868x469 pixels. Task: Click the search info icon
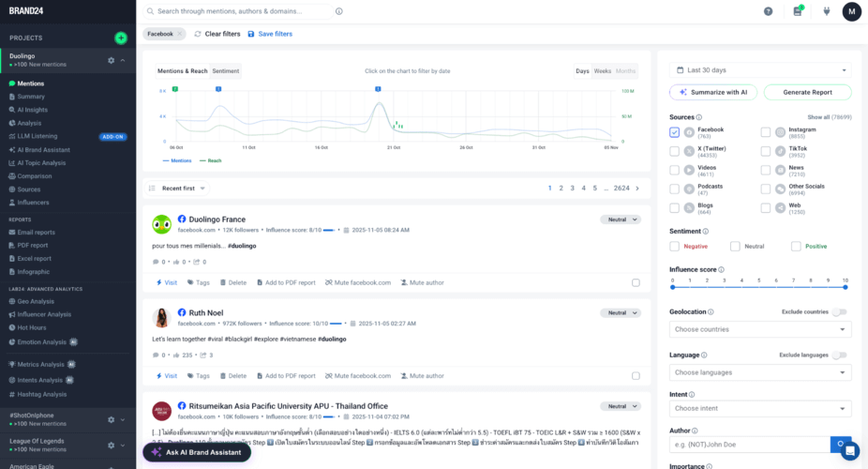click(338, 11)
